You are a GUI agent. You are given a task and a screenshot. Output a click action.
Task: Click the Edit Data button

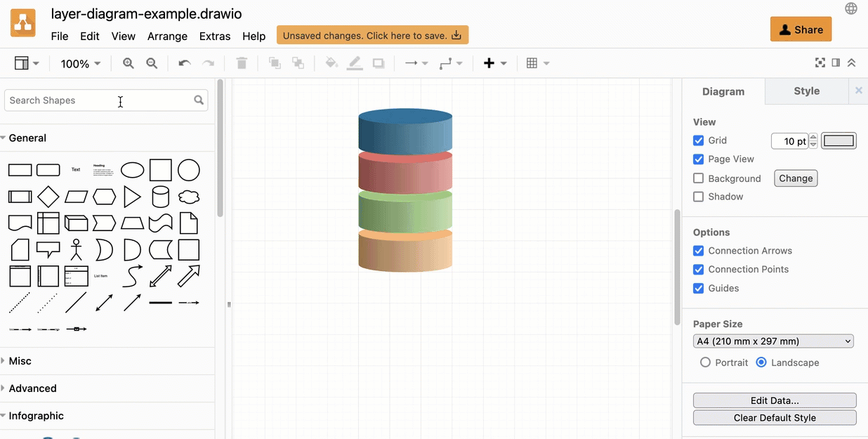pyautogui.click(x=775, y=400)
